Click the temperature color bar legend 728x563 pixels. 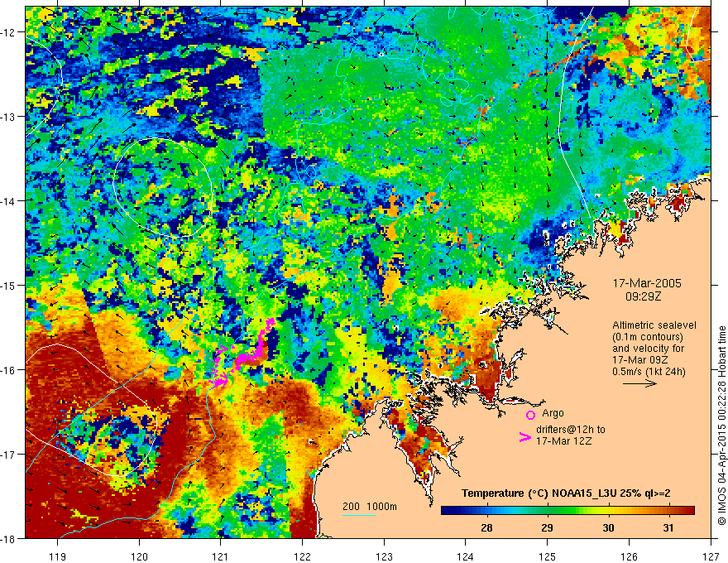pyautogui.click(x=568, y=511)
